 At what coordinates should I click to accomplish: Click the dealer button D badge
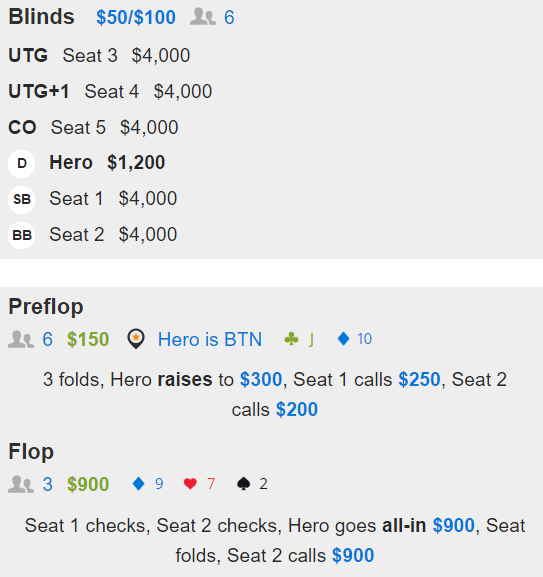21,163
